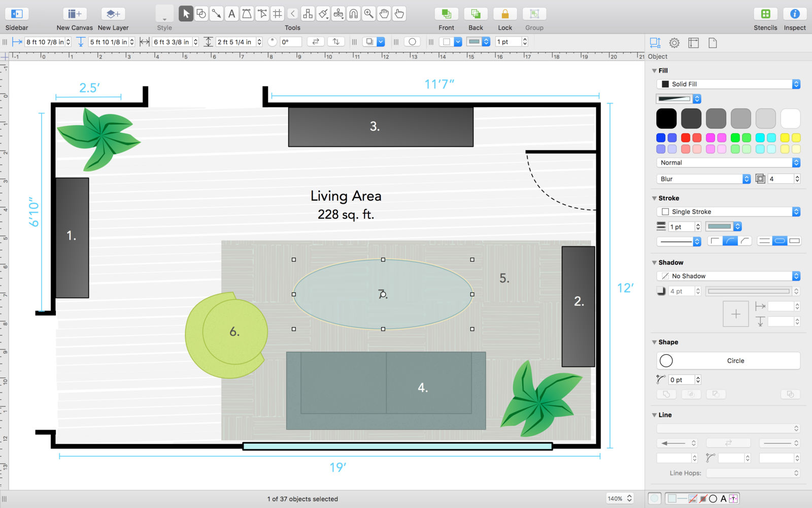Open the Style toolbar button

164,14
